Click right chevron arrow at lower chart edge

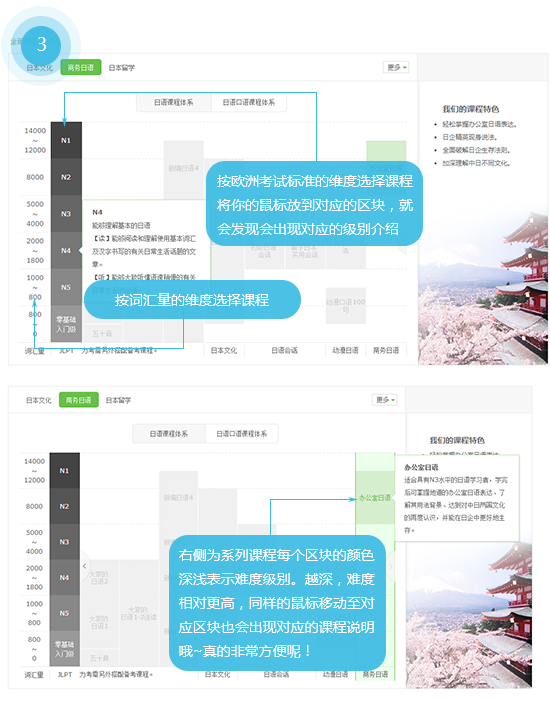click(x=391, y=566)
